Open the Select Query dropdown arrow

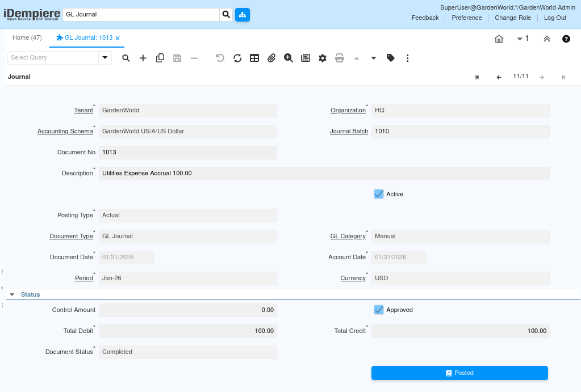(105, 57)
